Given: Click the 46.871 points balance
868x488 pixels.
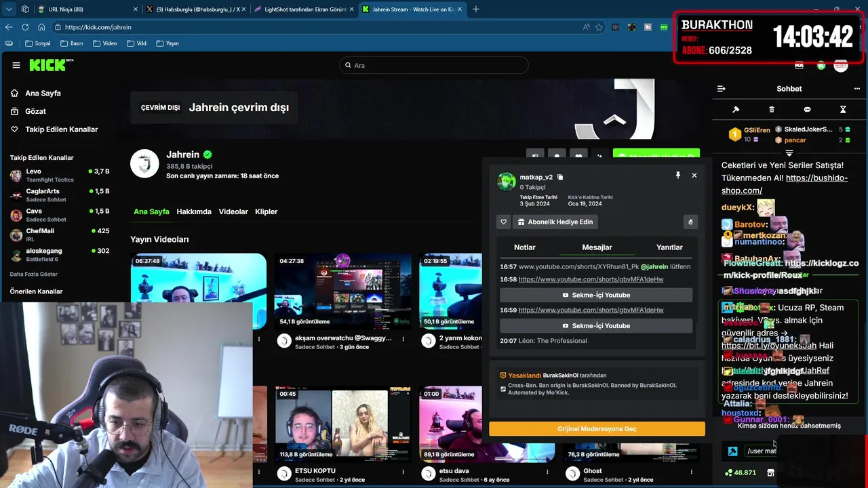Looking at the screenshot, I should (x=741, y=473).
